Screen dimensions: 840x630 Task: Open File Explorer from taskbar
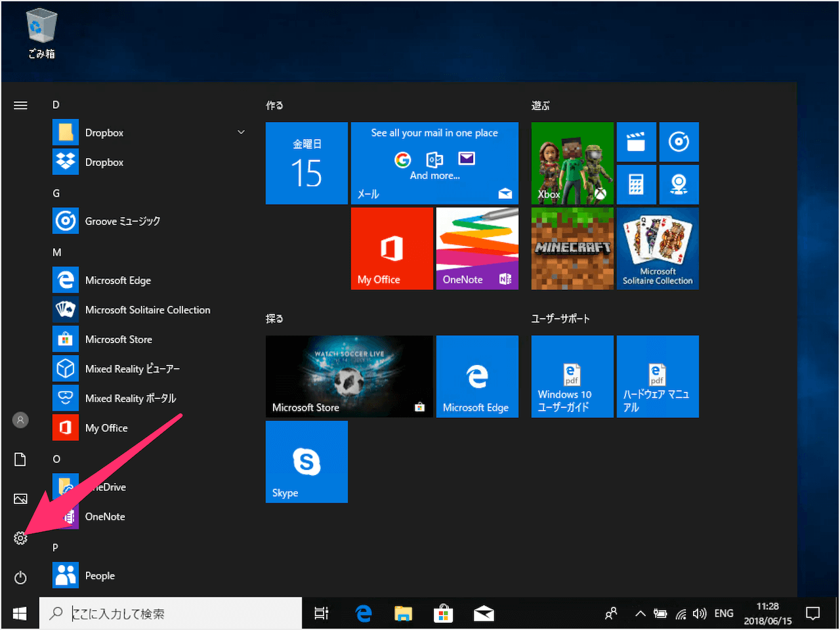tap(403, 614)
